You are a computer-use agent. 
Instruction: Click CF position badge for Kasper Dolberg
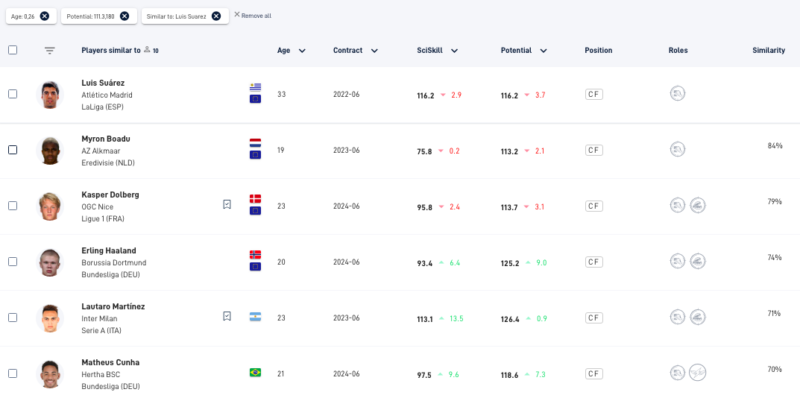tap(594, 206)
